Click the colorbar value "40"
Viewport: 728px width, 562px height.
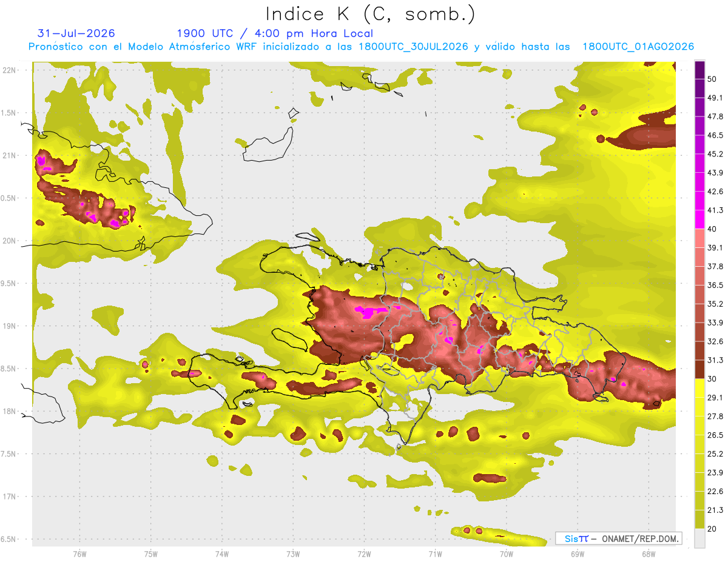click(x=712, y=229)
